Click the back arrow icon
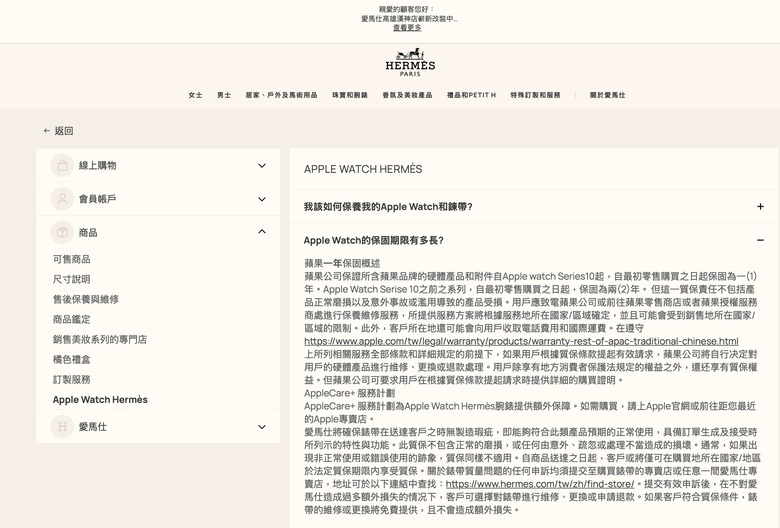The width and height of the screenshot is (780, 528). [x=47, y=131]
